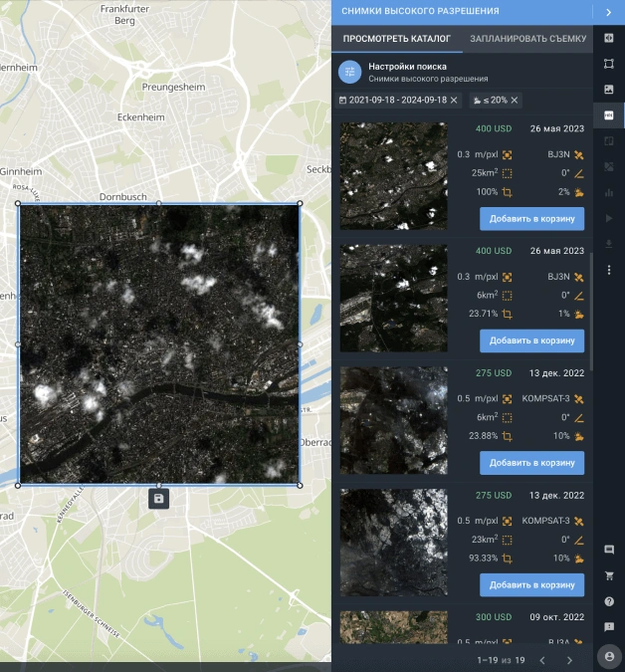This screenshot has height=672, width=625.
Task: Go to the previous results page
Action: point(542,660)
